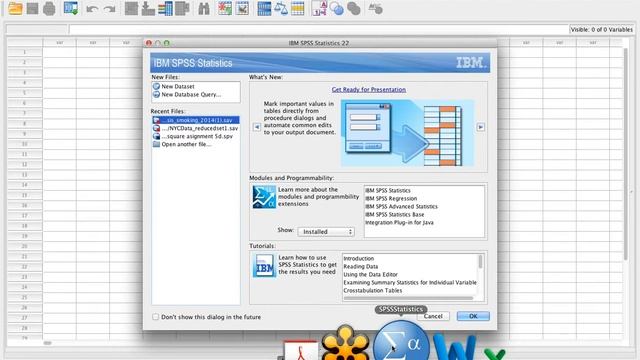Select Using the Data Editor tutorial
Viewport: 640px width, 360px height.
tap(370, 274)
